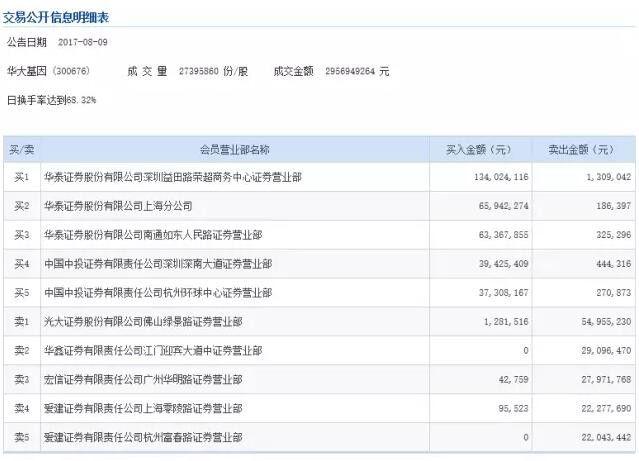Click buy amount 63,367,855
This screenshot has width=639, height=461.
pos(503,235)
